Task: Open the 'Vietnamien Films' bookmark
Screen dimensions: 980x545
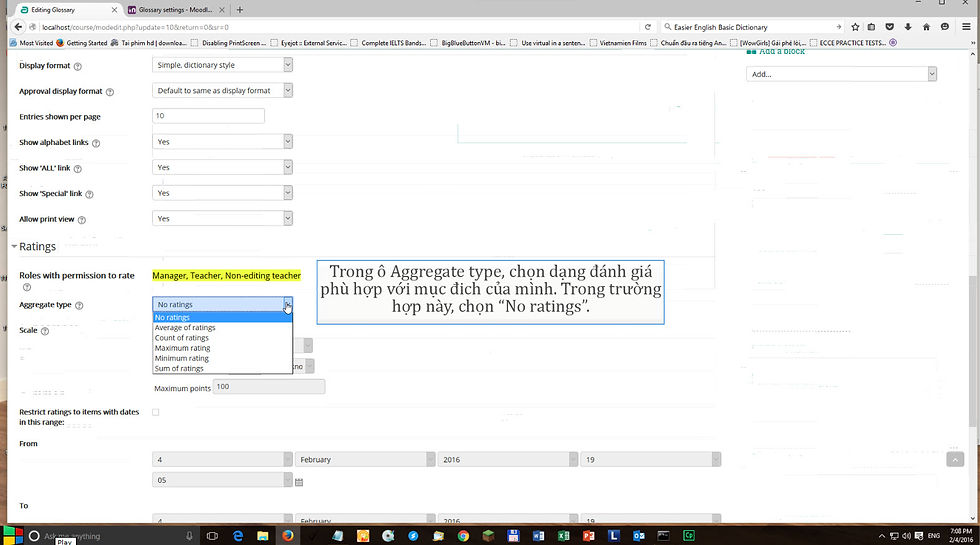Action: (618, 43)
